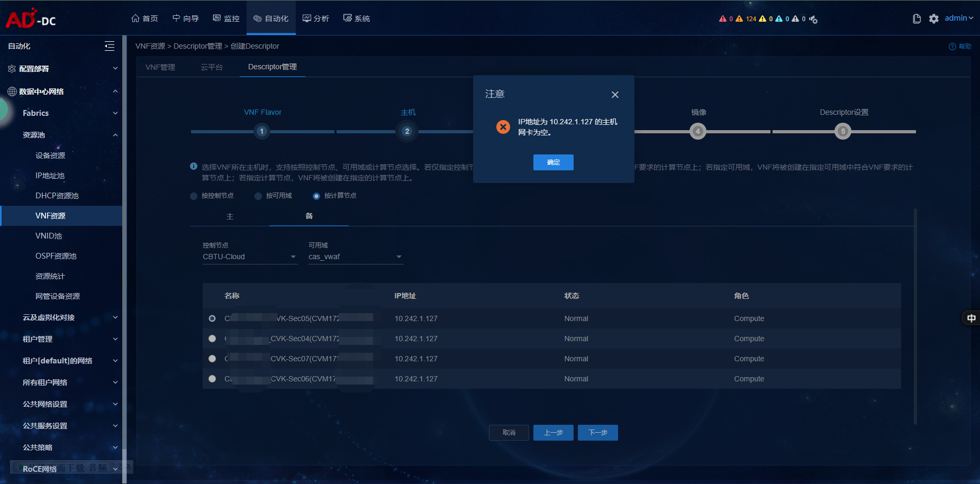Image resolution: width=980 pixels, height=484 pixels.
Task: Select the 按可用域 radio button
Action: 258,196
